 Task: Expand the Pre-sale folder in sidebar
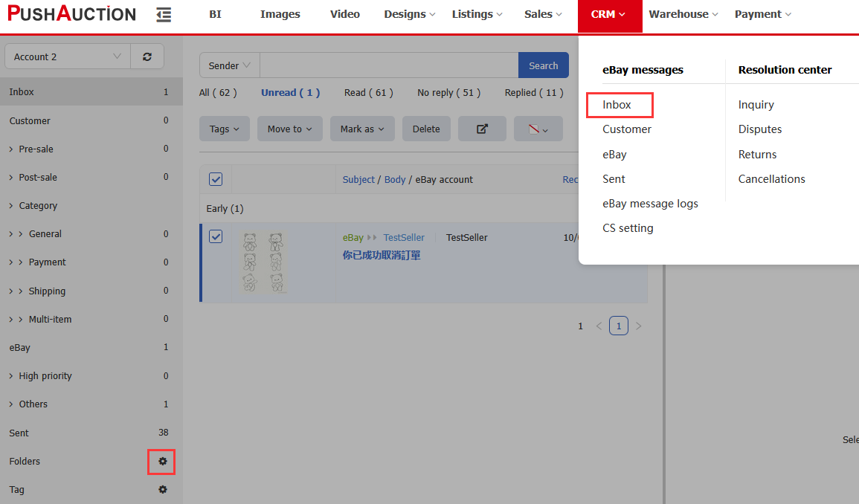coord(11,149)
